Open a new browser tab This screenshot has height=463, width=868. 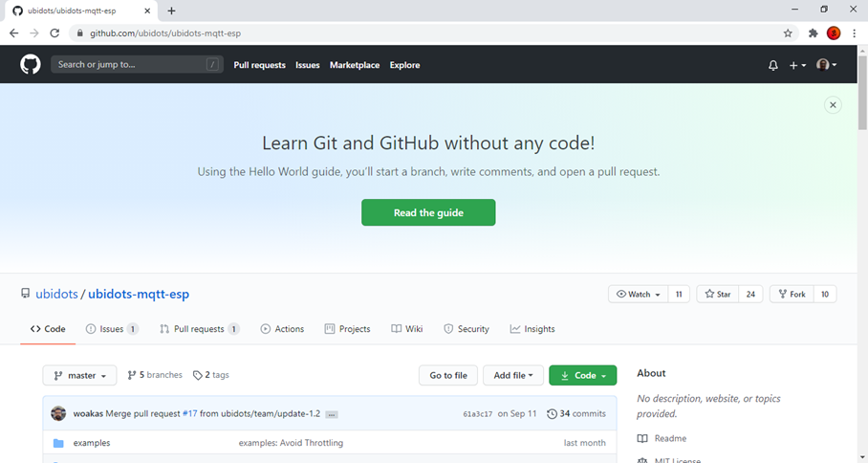[172, 11]
